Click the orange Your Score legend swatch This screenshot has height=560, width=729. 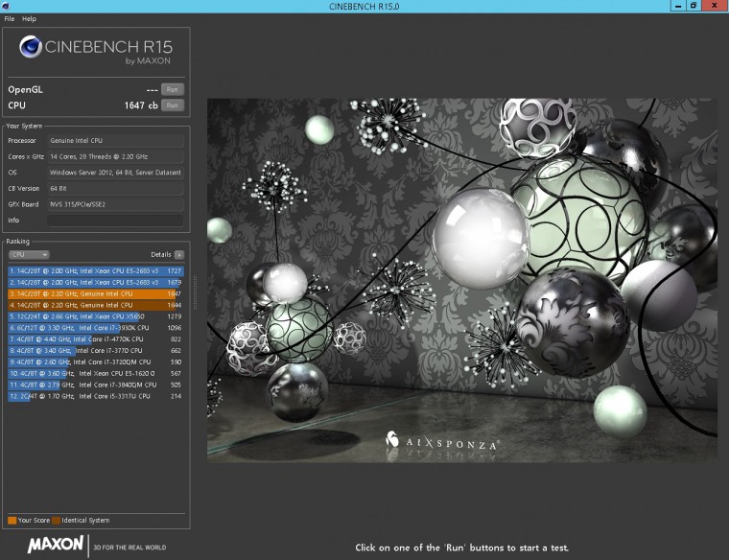coord(12,521)
